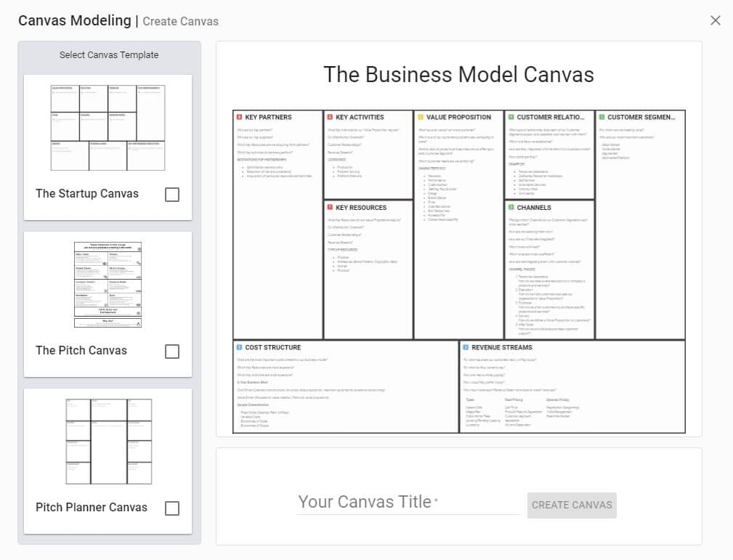Tick the Pitch Canvas checkbox
Image resolution: width=733 pixels, height=560 pixels.
172,352
